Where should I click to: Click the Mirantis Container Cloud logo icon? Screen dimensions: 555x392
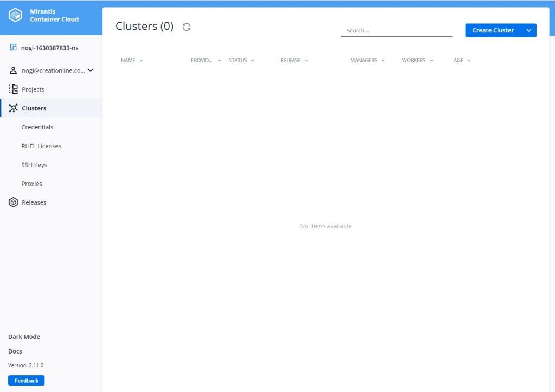coord(15,15)
